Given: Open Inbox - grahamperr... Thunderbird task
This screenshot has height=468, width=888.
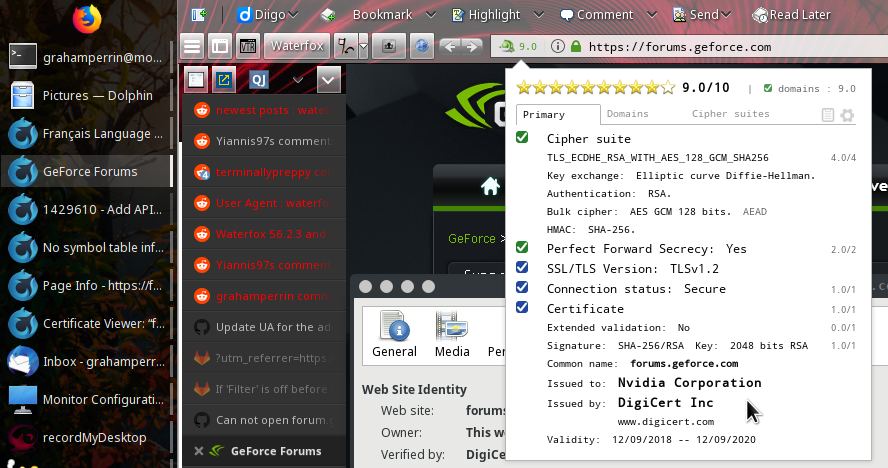Looking at the screenshot, I should [87, 361].
